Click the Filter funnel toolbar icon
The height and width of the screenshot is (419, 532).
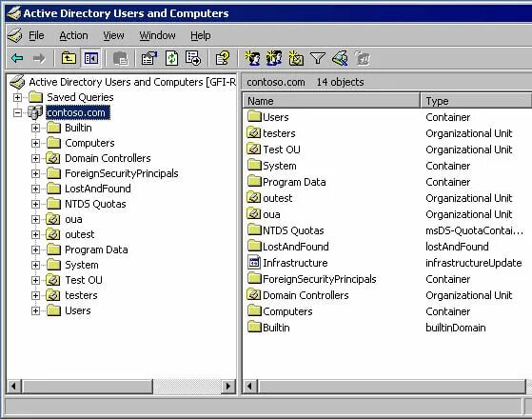[x=318, y=58]
